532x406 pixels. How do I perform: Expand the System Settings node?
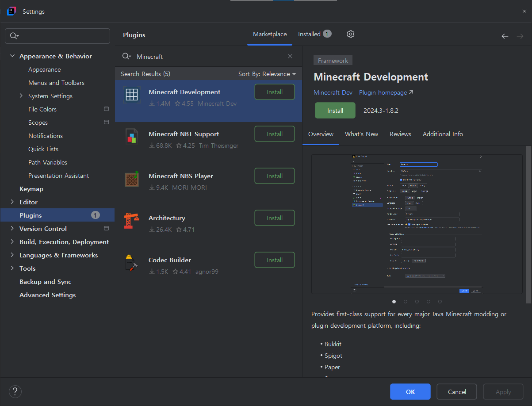(x=21, y=96)
